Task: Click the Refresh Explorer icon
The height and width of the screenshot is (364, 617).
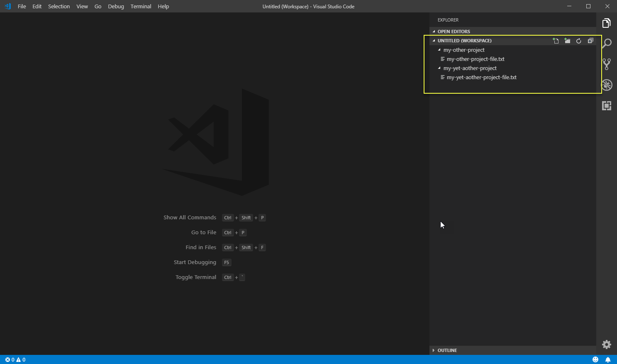Action: pos(579,41)
